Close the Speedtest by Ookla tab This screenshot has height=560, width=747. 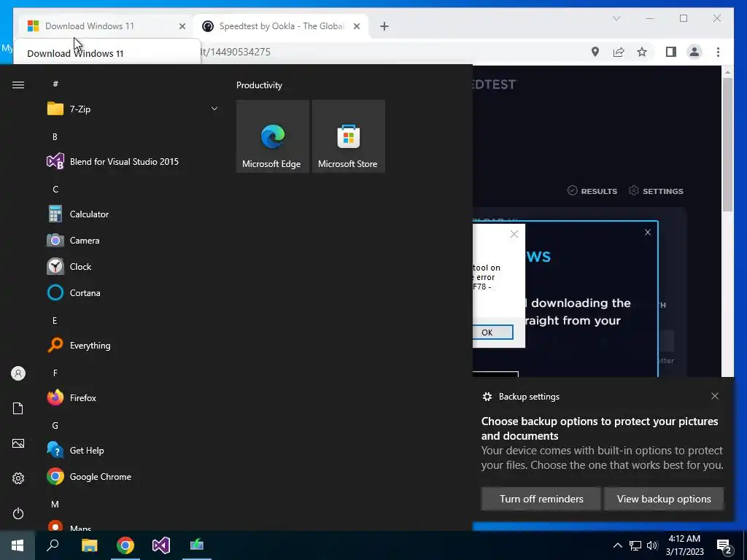pyautogui.click(x=356, y=26)
